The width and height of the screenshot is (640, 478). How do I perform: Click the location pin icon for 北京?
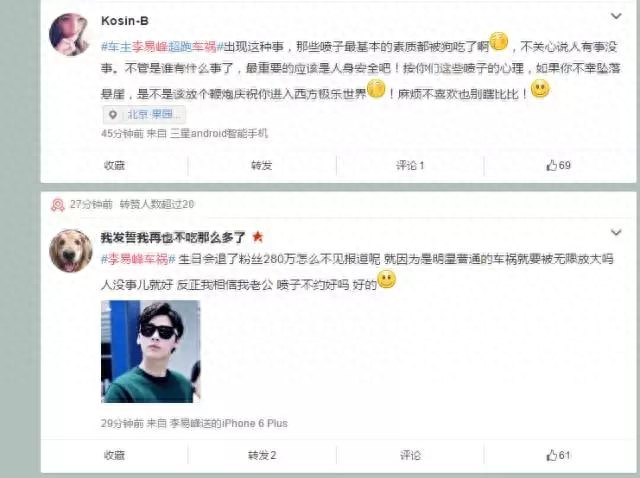coord(113,115)
